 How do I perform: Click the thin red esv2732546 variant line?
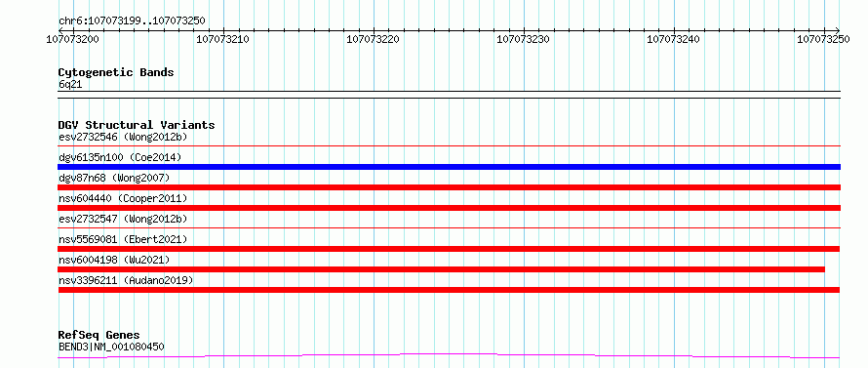[x=449, y=145]
